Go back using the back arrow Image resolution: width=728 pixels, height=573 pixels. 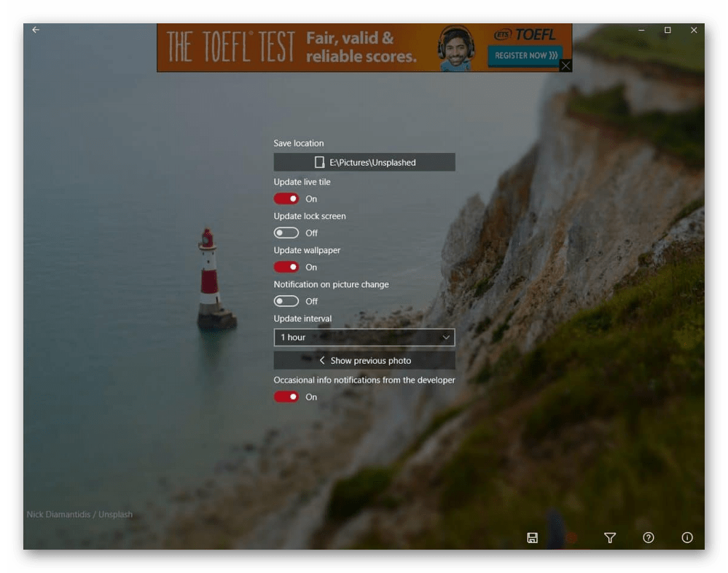coord(36,30)
